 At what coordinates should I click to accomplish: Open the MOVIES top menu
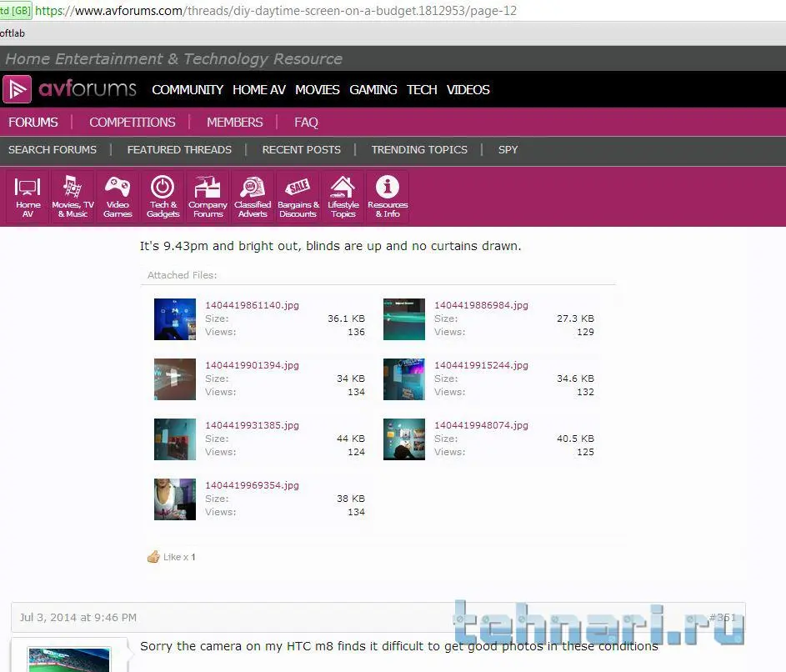click(318, 90)
